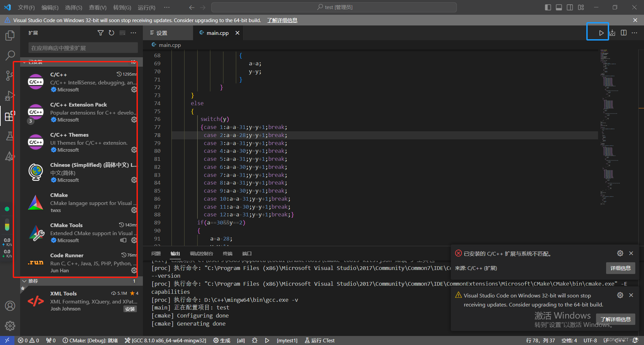The width and height of the screenshot is (644, 345).
Task: Open manage gear for C/C++ Extension Pack
Action: click(x=134, y=120)
